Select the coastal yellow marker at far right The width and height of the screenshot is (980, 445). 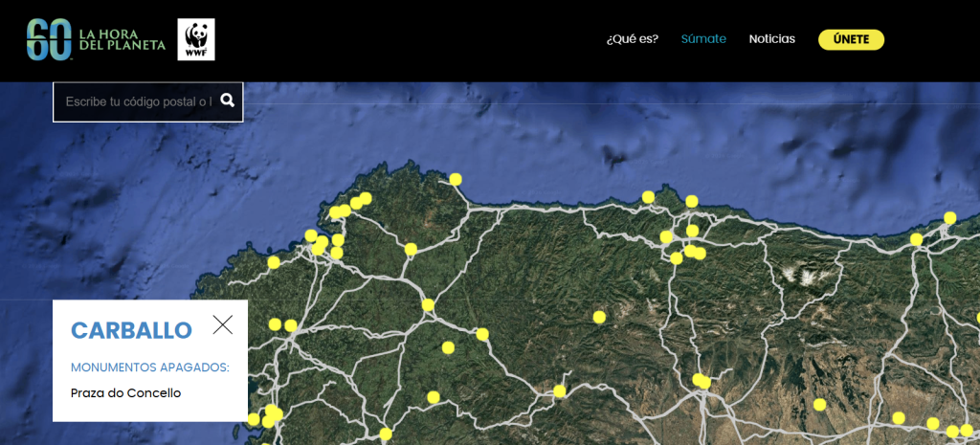coord(949,217)
